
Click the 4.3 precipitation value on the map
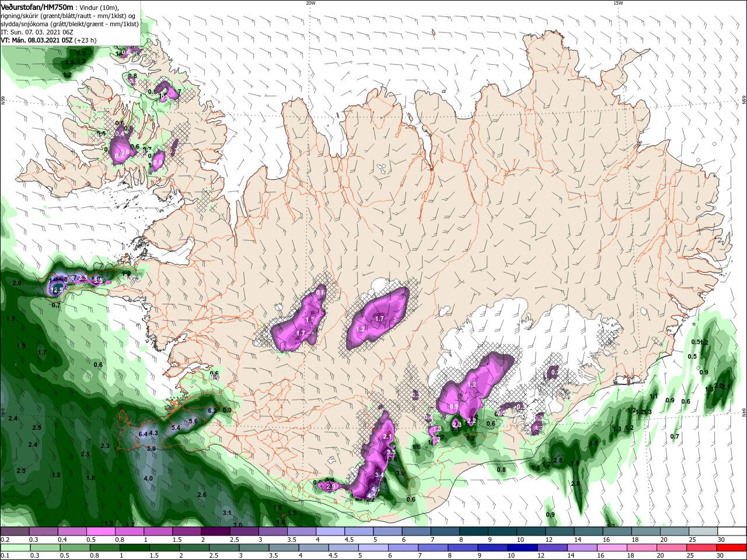pos(154,433)
